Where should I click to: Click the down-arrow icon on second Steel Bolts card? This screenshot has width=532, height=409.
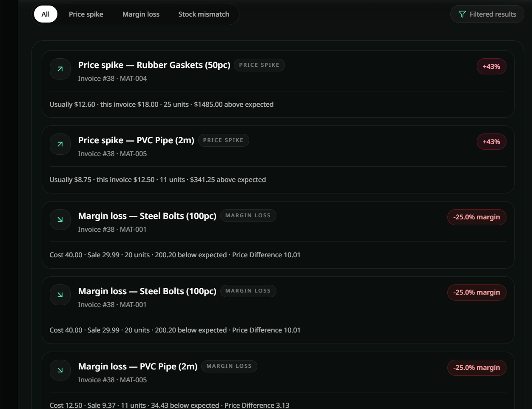click(x=60, y=295)
